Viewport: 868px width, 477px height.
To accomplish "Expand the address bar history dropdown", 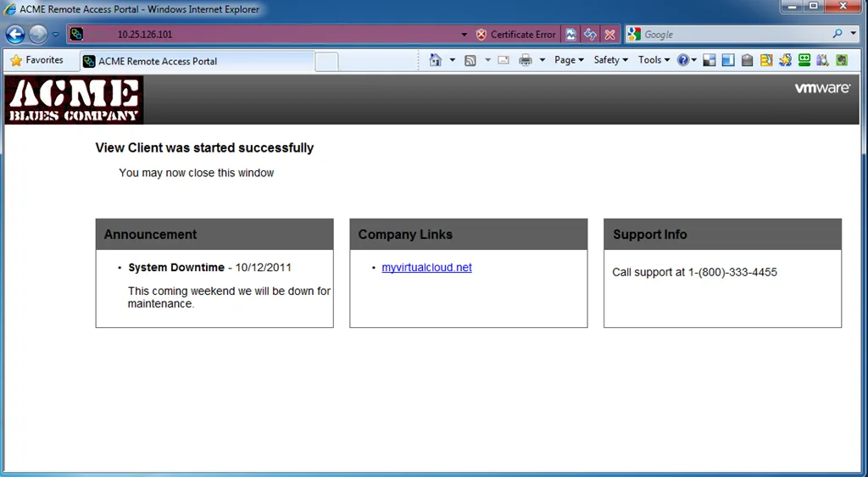I will (x=464, y=34).
